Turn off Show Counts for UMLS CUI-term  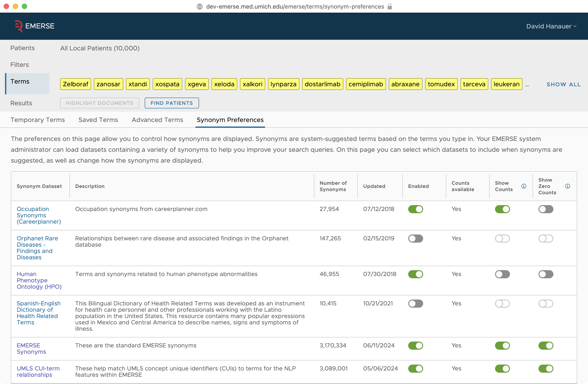click(x=502, y=368)
